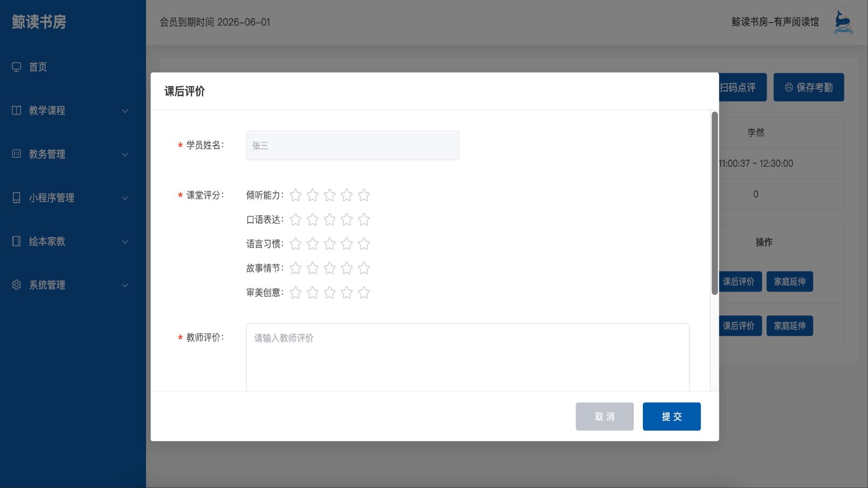Expand the 绘本家教 chevron
Viewport: 868px width, 488px height.
pyautogui.click(x=125, y=242)
